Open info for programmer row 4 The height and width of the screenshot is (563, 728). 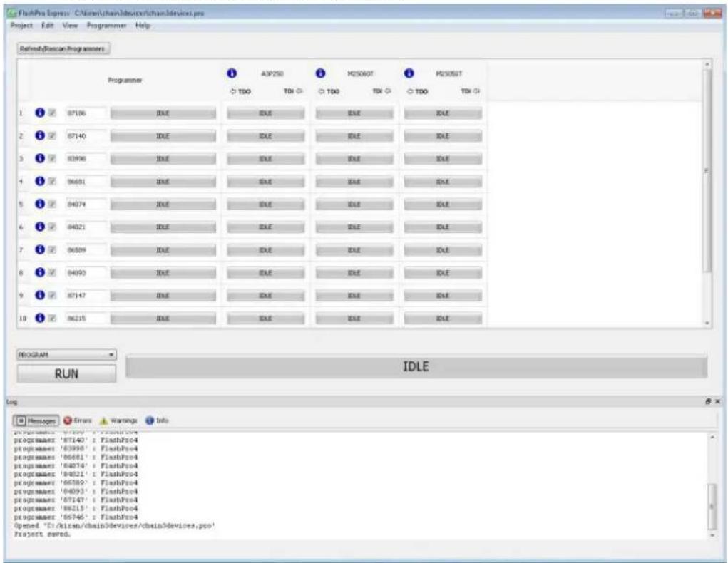(x=40, y=180)
